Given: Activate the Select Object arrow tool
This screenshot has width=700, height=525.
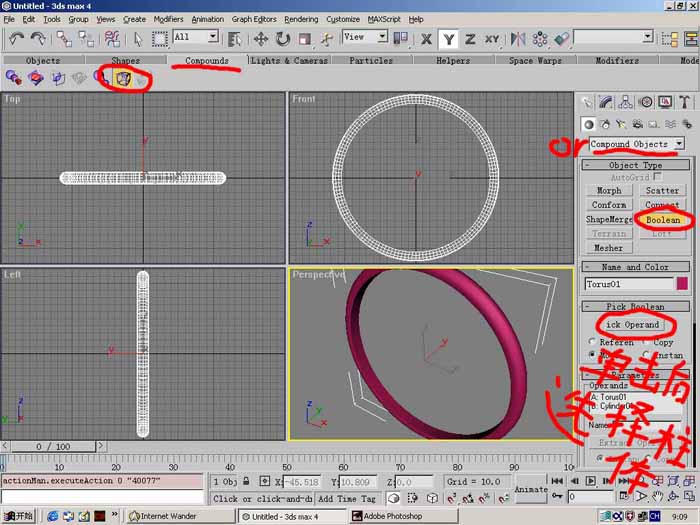Looking at the screenshot, I should (x=138, y=39).
